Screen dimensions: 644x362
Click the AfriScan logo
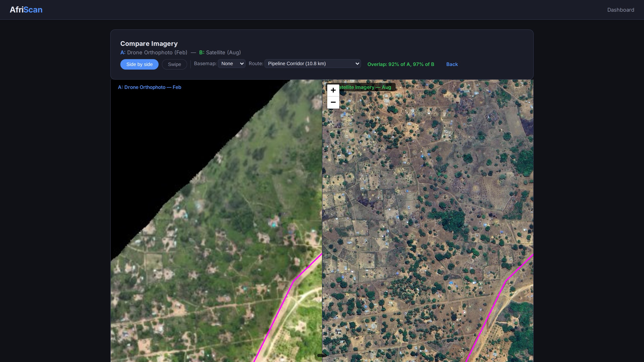point(26,10)
